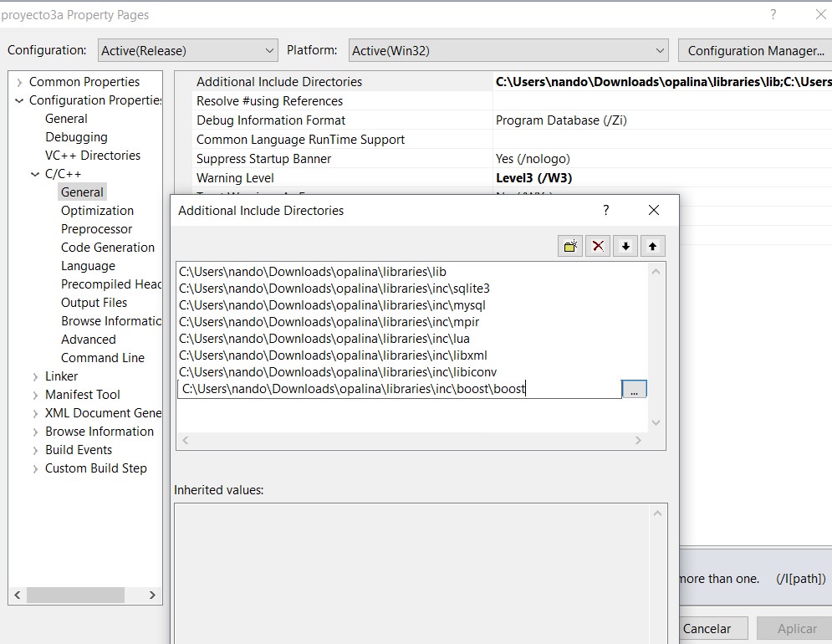
Task: Click the help question mark in Additional Include Directories dialog
Action: click(606, 210)
